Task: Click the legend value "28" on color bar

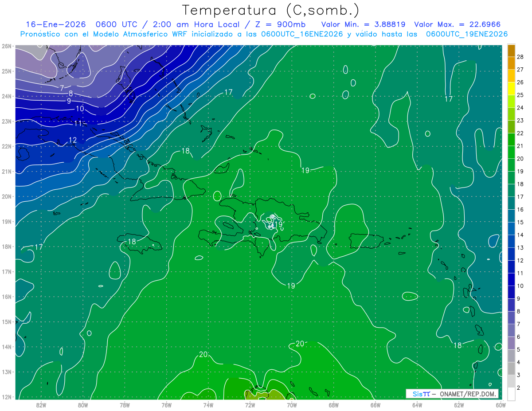Action: [x=520, y=57]
